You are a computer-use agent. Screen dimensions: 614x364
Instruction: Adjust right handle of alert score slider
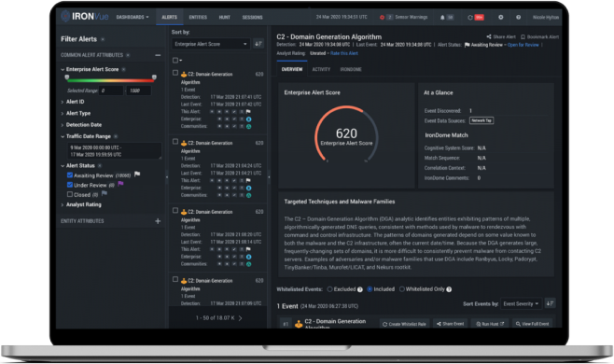coord(154,77)
